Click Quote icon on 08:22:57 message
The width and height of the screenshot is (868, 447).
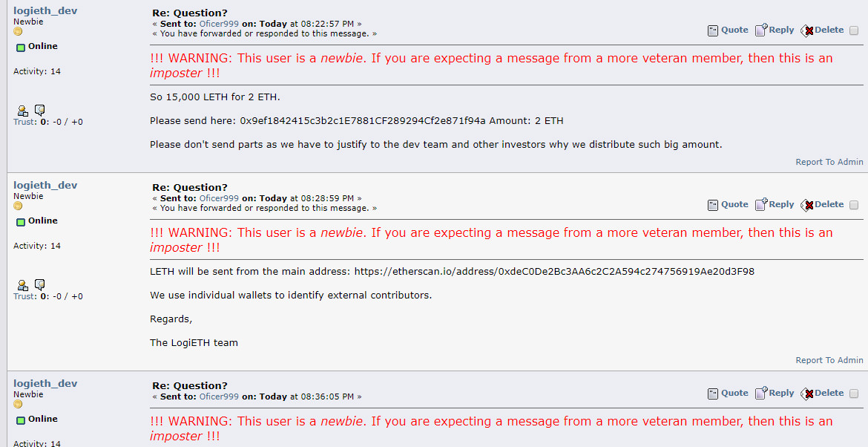pos(713,30)
